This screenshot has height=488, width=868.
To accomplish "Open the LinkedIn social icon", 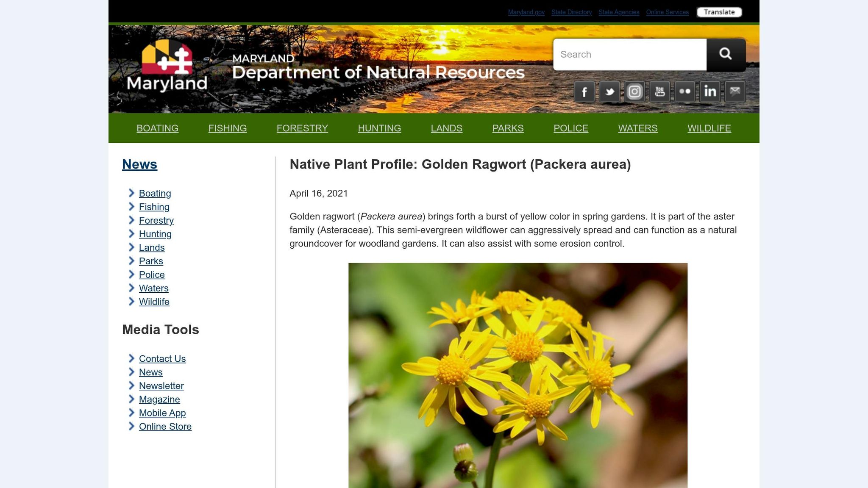I will point(710,91).
